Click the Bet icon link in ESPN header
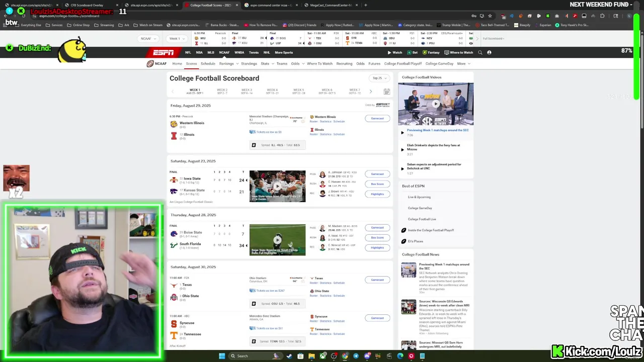The height and width of the screenshot is (362, 644). [413, 52]
